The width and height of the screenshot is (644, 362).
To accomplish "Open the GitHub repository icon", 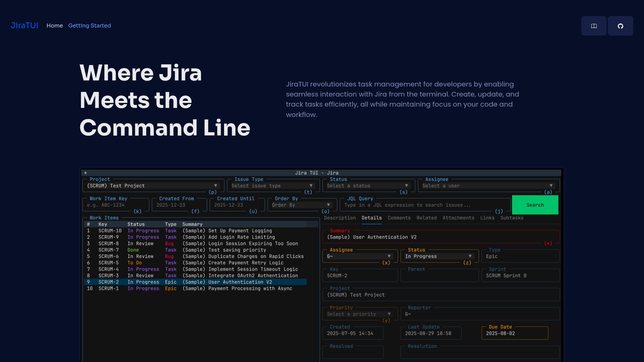I will 620,26.
